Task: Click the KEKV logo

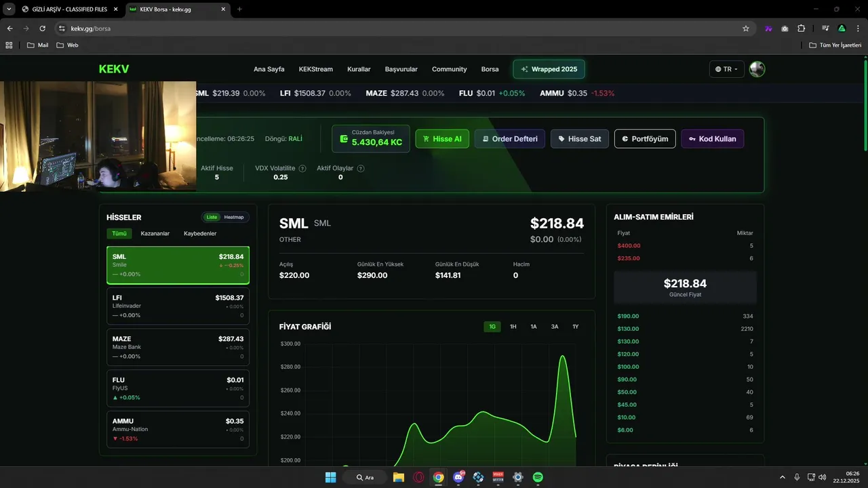Action: (x=114, y=69)
